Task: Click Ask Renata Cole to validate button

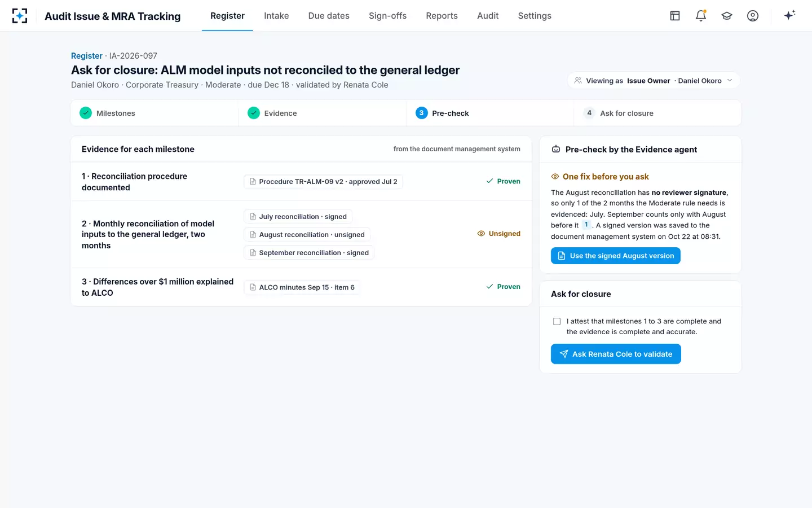Action: tap(616, 354)
